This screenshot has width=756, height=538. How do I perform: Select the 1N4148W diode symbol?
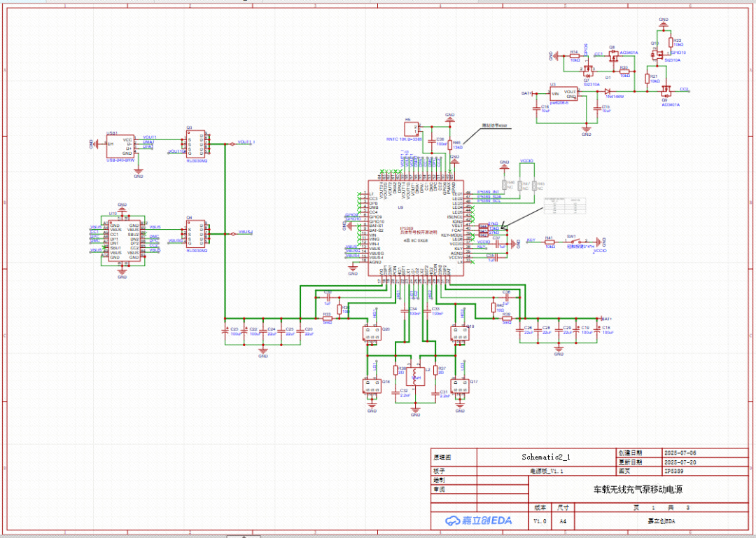(x=608, y=92)
